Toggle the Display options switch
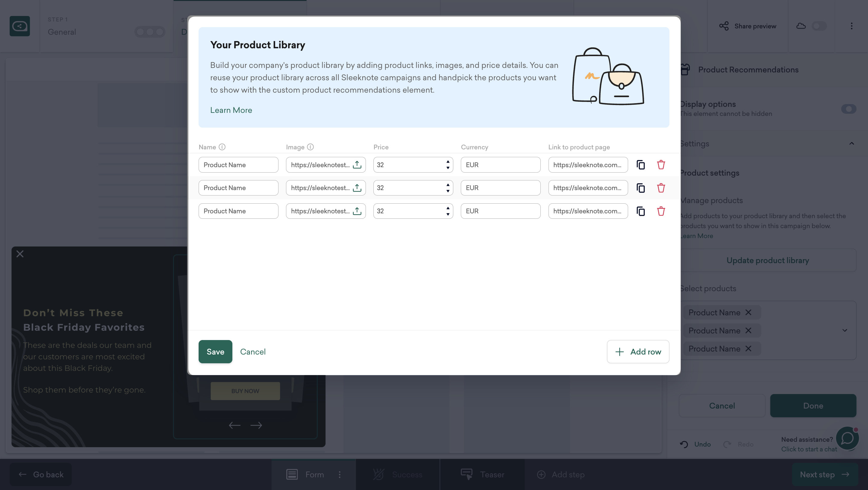Image resolution: width=868 pixels, height=490 pixels. click(x=848, y=109)
